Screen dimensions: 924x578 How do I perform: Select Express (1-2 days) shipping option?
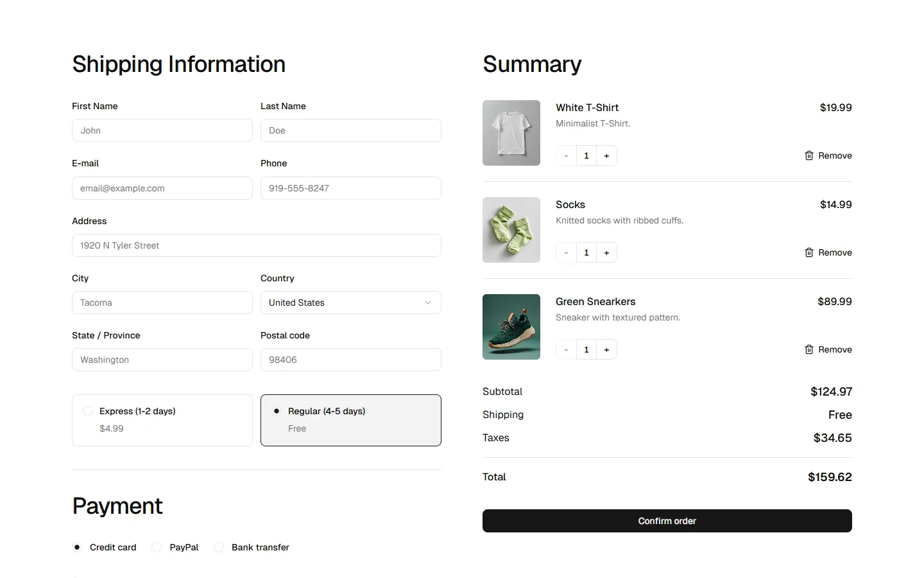[x=89, y=411]
